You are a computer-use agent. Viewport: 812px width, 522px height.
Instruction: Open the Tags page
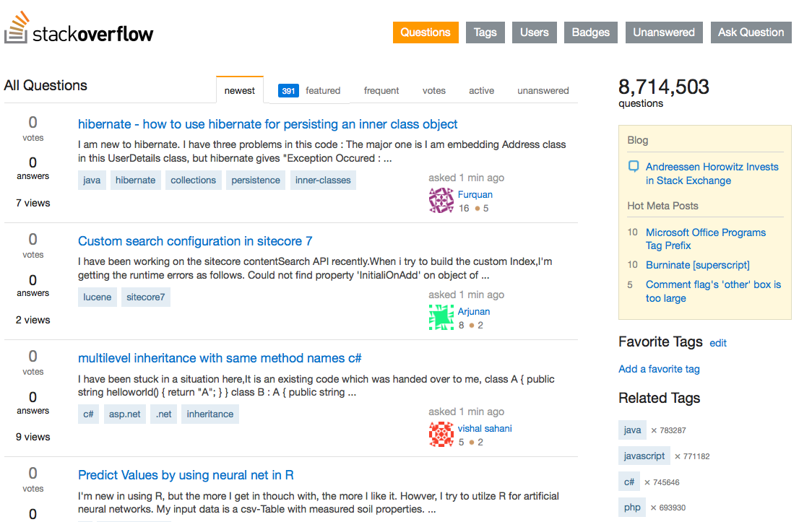pyautogui.click(x=485, y=32)
